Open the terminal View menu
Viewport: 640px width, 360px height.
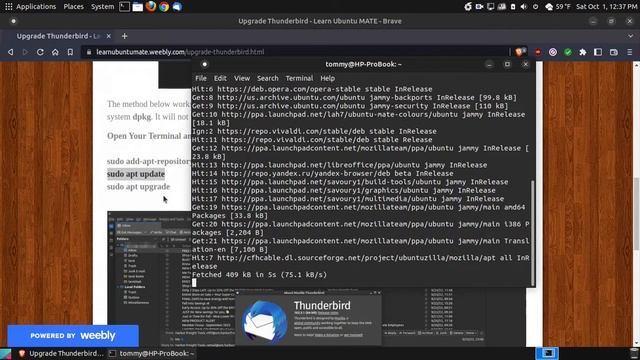[242, 78]
